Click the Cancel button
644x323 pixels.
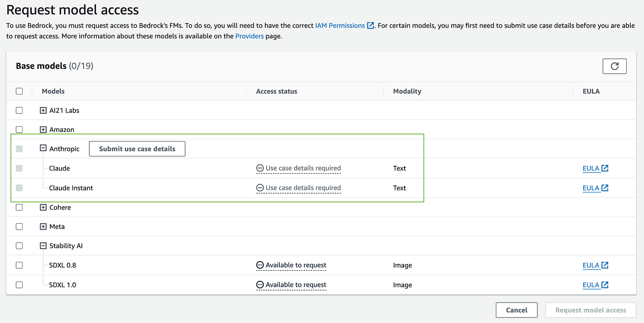pyautogui.click(x=516, y=310)
